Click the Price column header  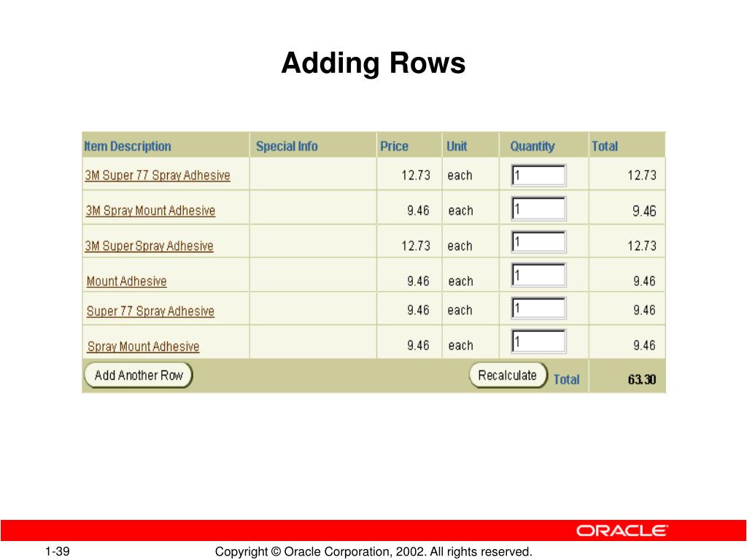coord(394,146)
